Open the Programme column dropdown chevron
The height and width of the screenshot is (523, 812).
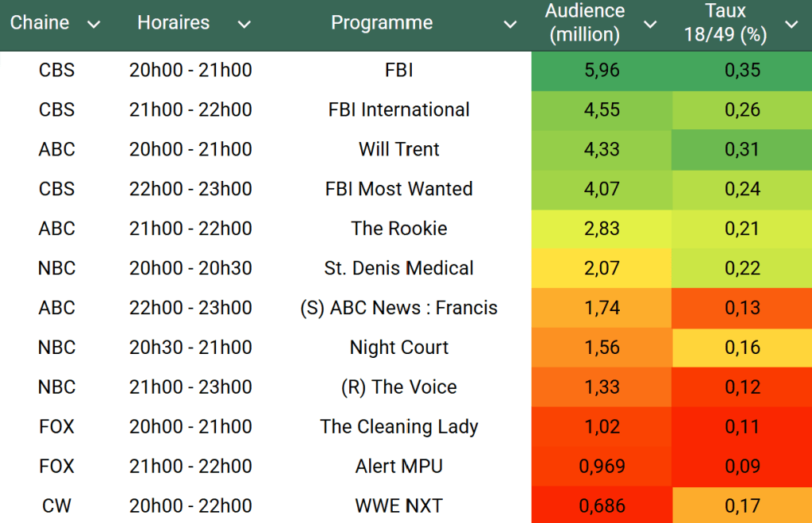tap(510, 25)
